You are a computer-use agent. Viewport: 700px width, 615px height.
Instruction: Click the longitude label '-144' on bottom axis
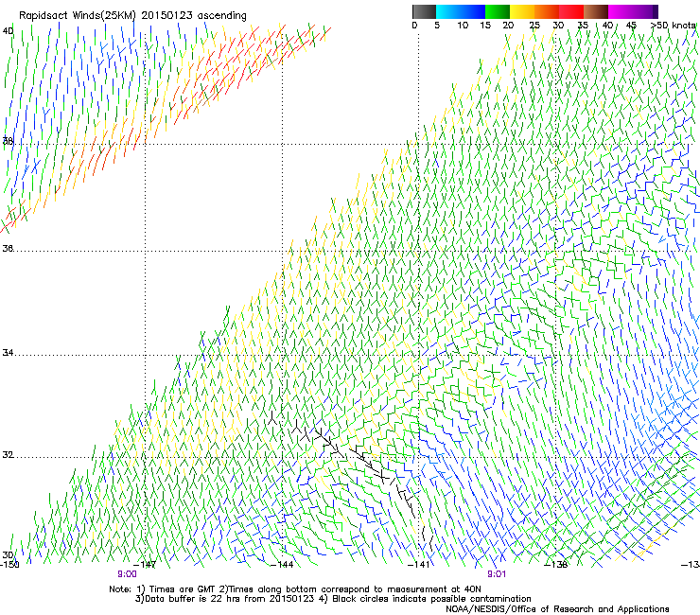[282, 565]
